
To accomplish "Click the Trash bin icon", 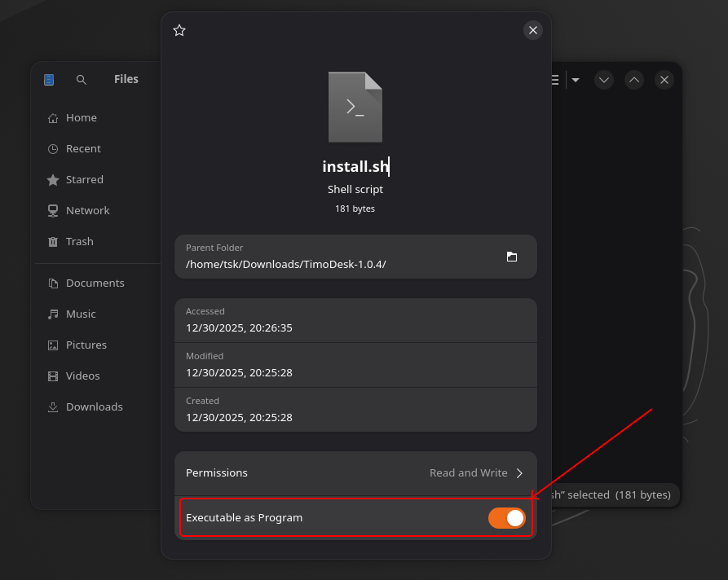I will [x=53, y=242].
